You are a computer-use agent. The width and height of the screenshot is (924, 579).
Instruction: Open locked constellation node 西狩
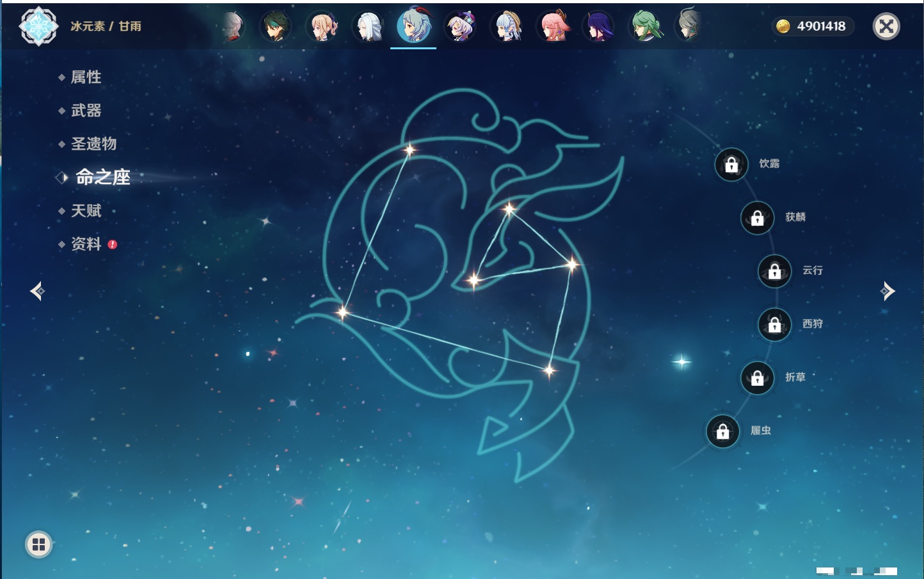point(775,325)
